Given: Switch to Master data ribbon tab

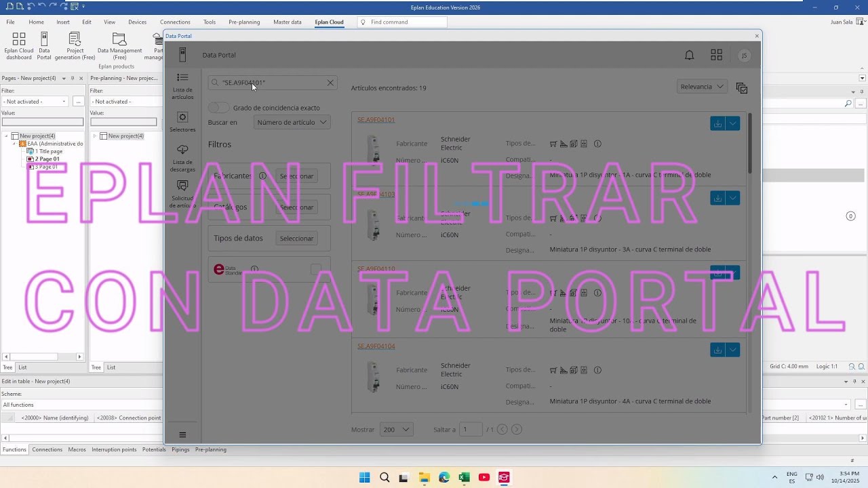Looking at the screenshot, I should (288, 22).
